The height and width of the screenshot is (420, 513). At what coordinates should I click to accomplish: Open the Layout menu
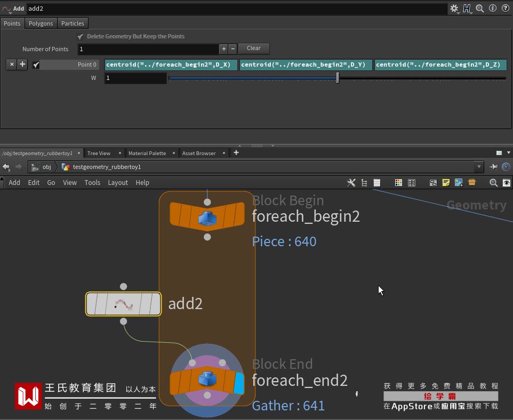coord(118,182)
